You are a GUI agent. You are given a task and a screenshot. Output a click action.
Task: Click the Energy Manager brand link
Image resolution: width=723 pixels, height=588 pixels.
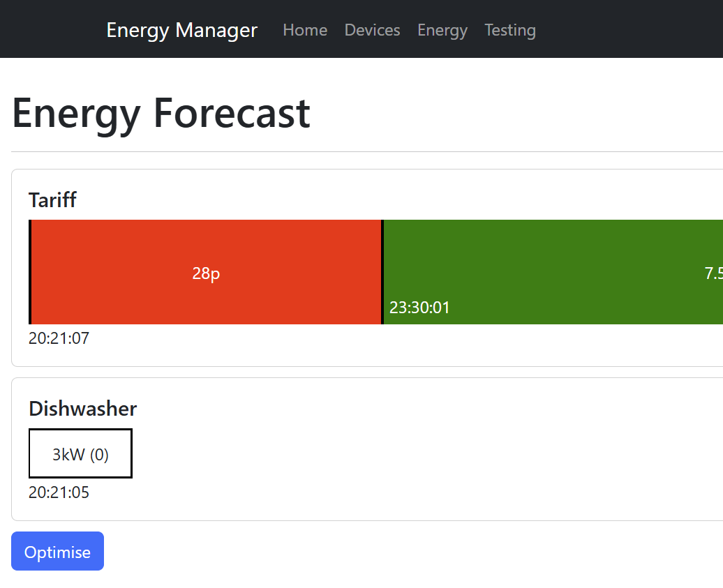[181, 30]
